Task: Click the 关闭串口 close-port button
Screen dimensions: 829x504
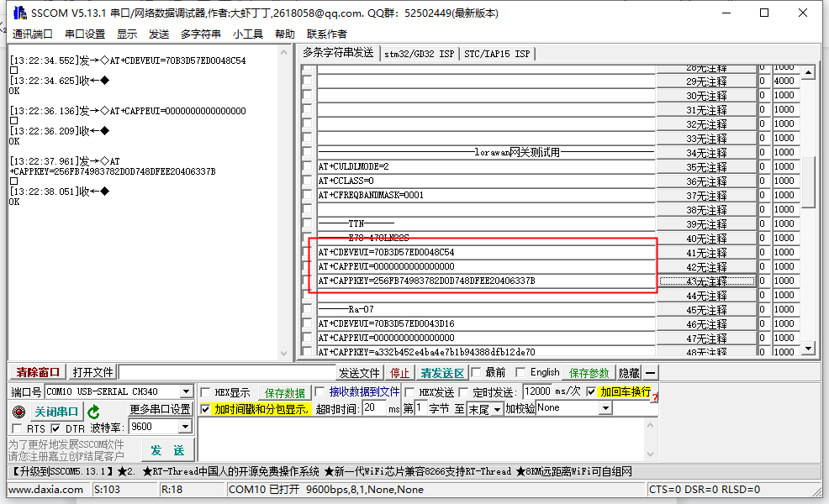Action: tap(55, 412)
